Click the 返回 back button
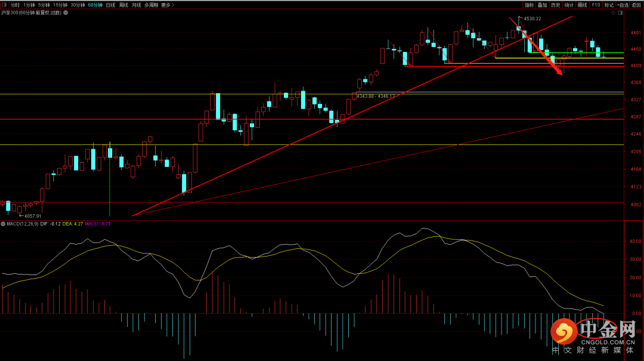This screenshot has height=361, width=644. point(636,5)
